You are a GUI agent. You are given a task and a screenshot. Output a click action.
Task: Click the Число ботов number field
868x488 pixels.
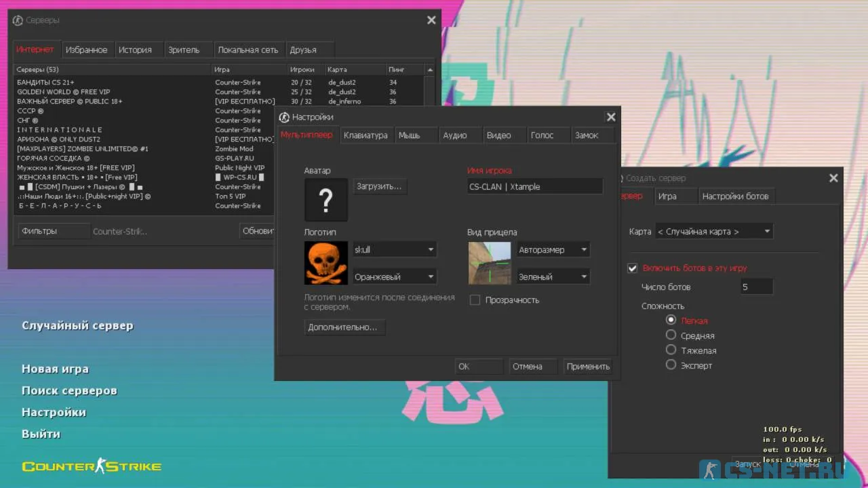coord(756,287)
